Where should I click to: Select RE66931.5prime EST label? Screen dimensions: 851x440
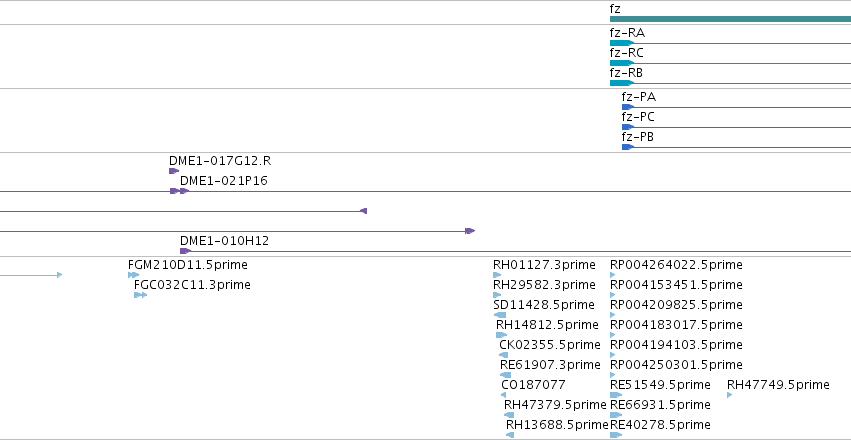661,405
